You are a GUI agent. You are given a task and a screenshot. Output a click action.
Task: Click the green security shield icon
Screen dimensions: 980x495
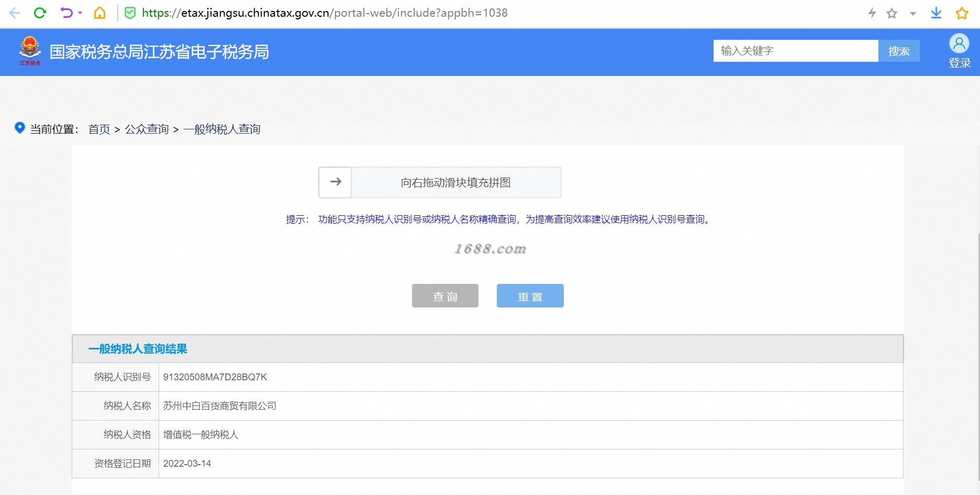(x=130, y=13)
